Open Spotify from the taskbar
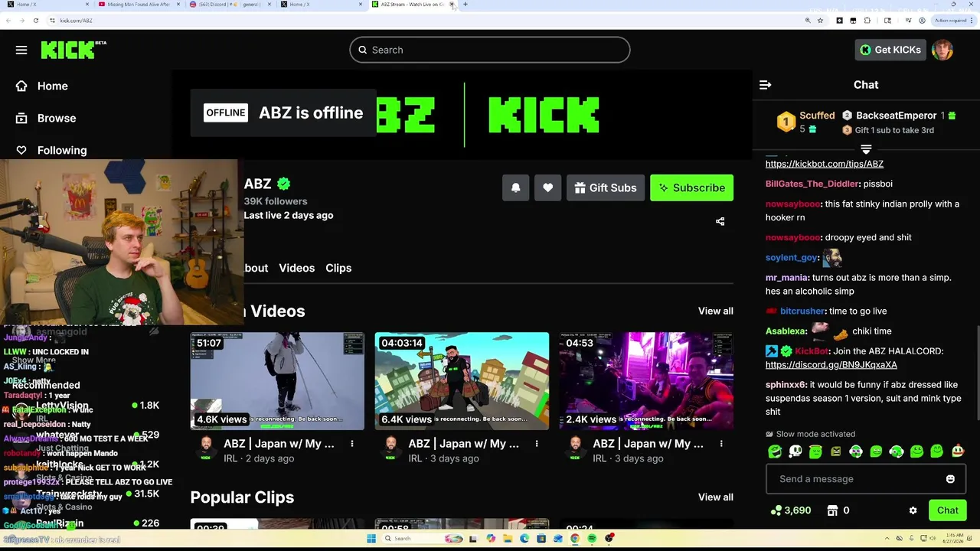 click(592, 539)
